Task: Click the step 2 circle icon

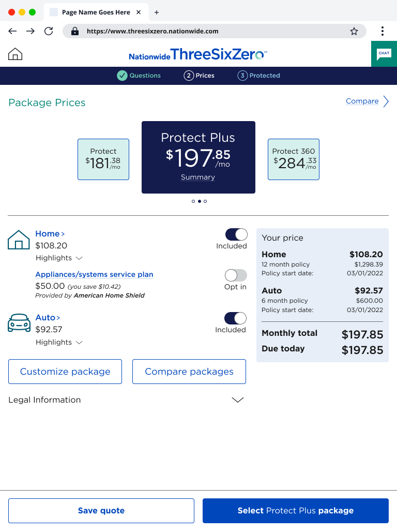Action: pos(189,76)
